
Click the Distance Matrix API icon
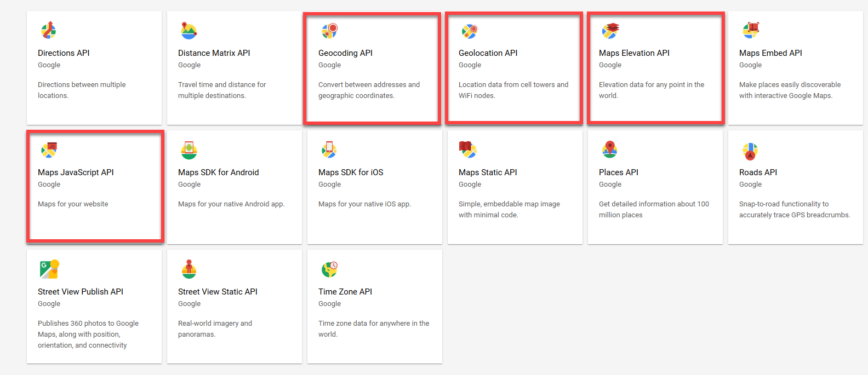(x=189, y=31)
